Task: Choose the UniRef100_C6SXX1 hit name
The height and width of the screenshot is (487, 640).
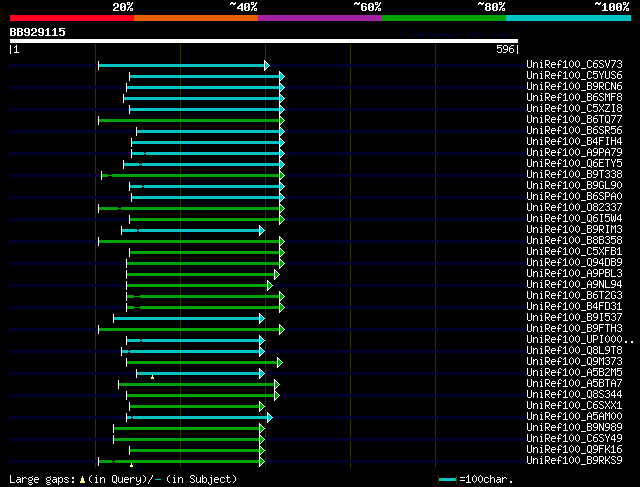Action: 574,406
